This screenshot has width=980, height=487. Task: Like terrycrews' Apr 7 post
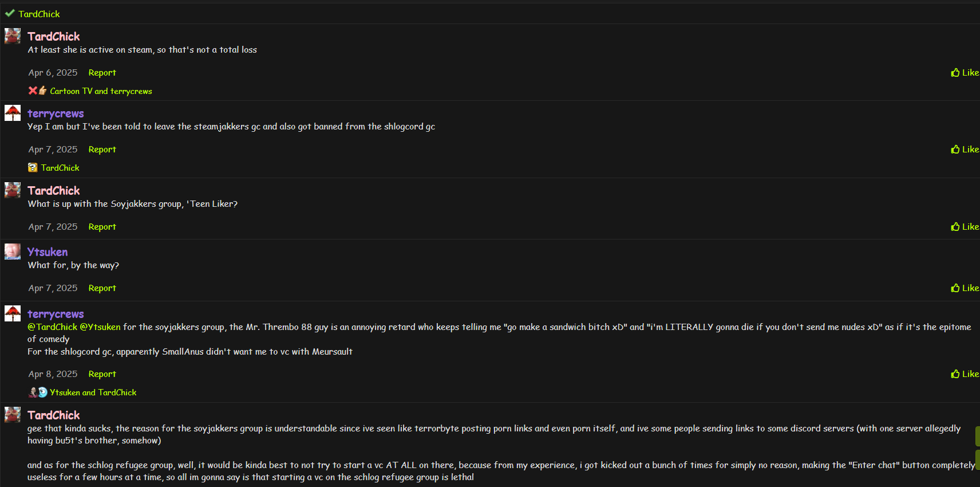pos(965,150)
